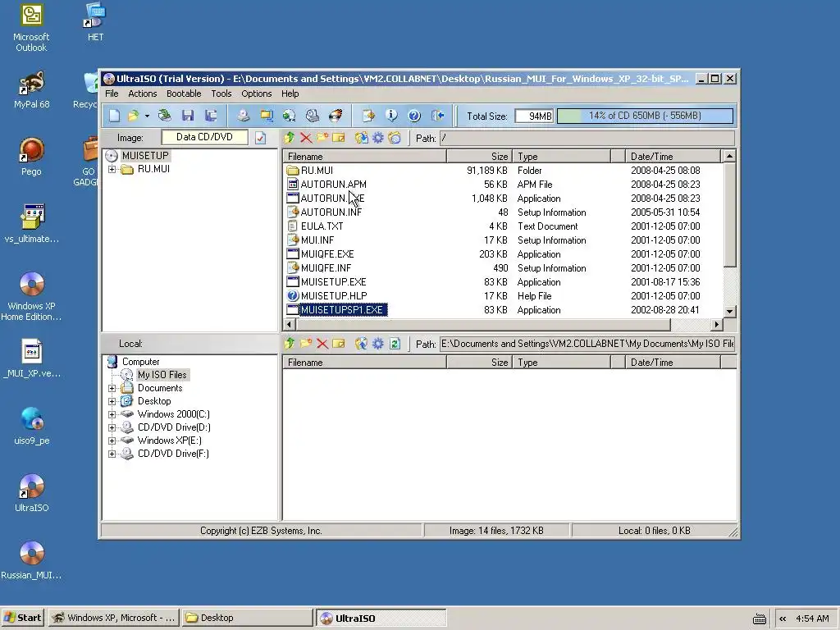The height and width of the screenshot is (630, 840).
Task: Open the Options menu
Action: pos(257,94)
